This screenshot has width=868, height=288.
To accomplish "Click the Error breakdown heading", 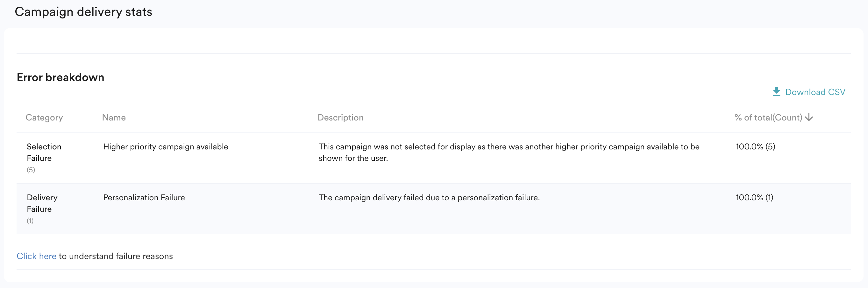I will point(60,77).
